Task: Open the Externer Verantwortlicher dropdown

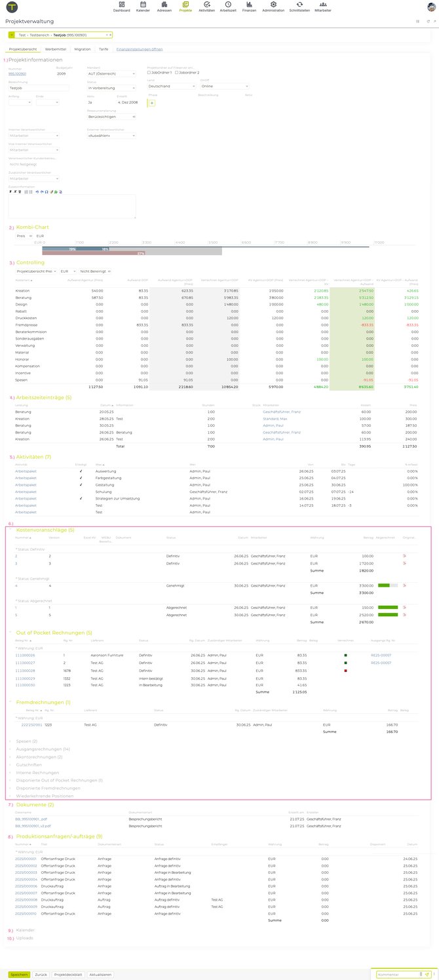Action: click(111, 136)
